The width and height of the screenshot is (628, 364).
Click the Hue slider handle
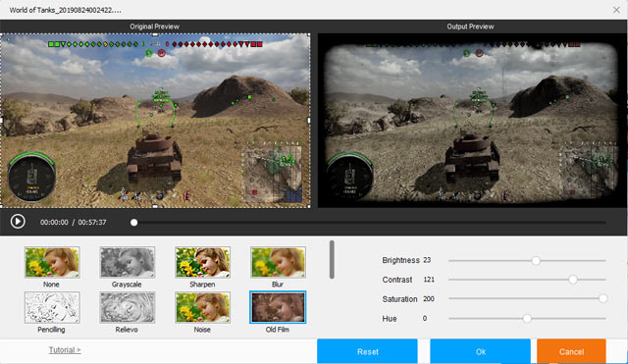click(527, 318)
